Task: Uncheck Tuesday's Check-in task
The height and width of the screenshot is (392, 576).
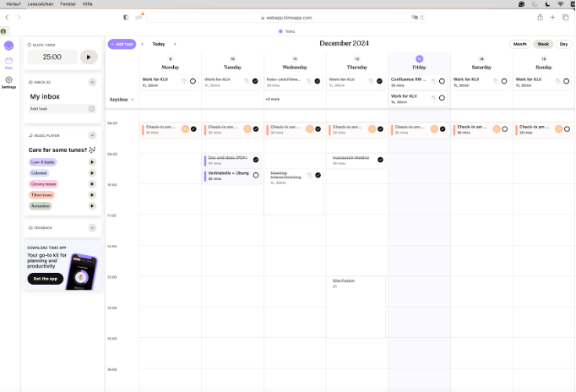Action: click(x=256, y=129)
